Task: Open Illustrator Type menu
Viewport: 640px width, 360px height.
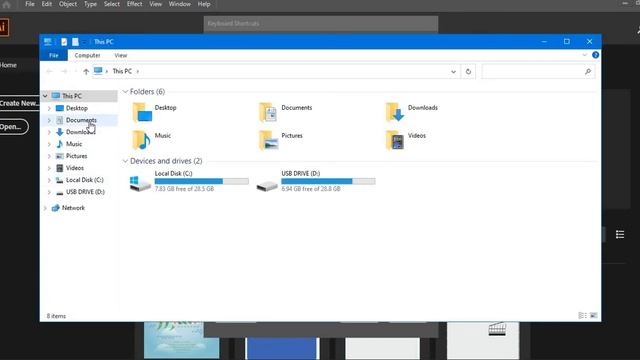Action: [x=90, y=4]
